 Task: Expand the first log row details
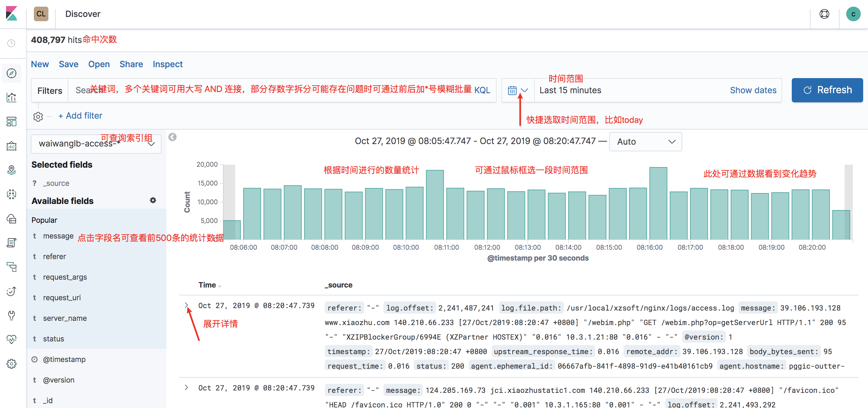point(186,305)
